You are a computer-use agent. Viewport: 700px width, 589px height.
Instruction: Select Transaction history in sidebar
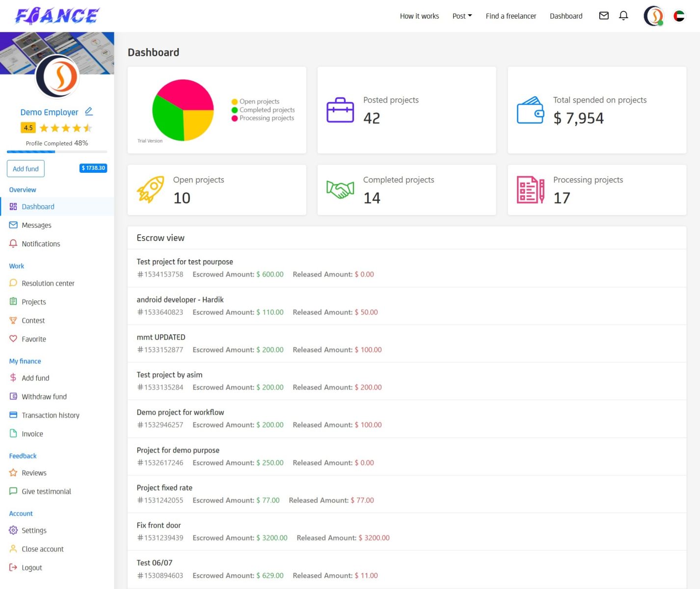(50, 415)
